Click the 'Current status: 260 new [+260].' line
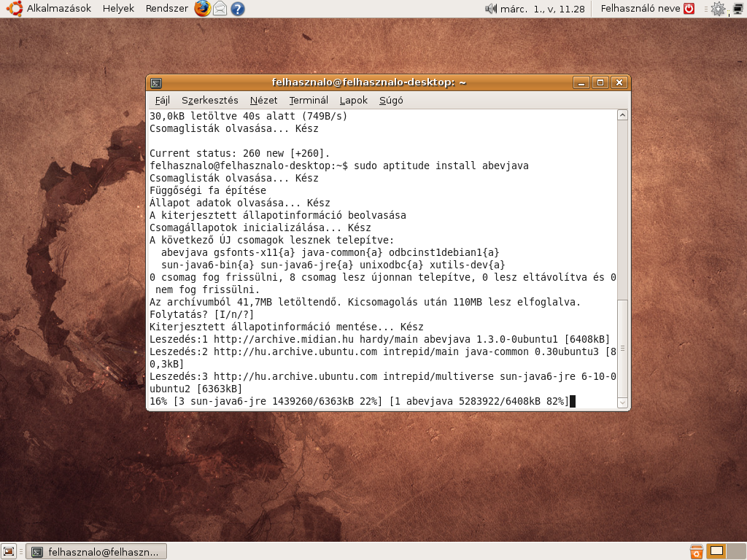Viewport: 747px width, 560px height. [x=239, y=153]
